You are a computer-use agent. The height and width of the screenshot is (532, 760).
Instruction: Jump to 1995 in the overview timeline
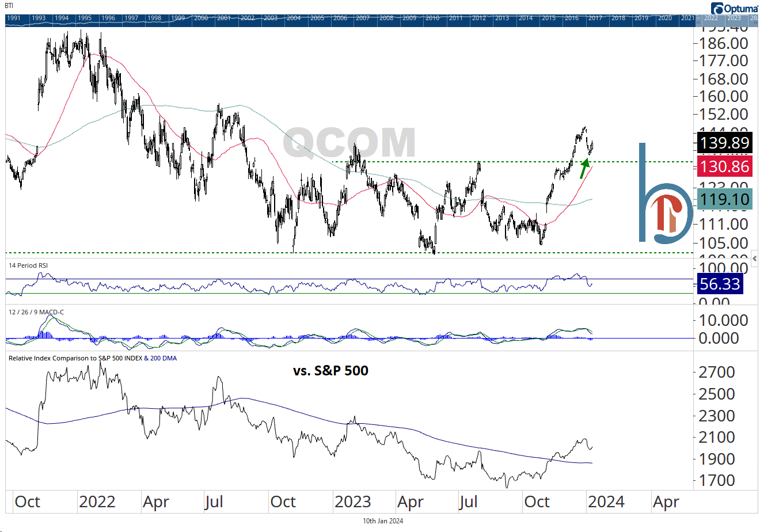point(85,18)
